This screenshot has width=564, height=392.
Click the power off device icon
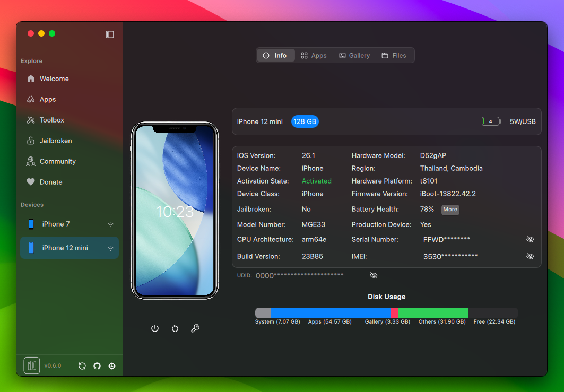click(155, 328)
